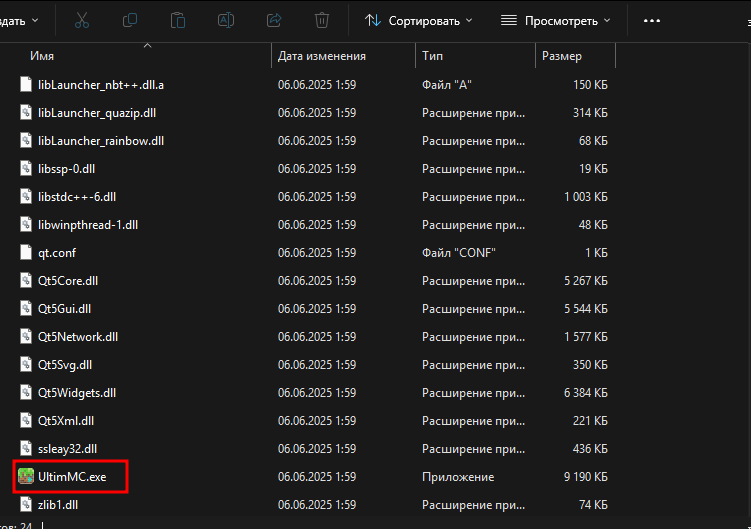Click the Share icon in toolbar
Screen dimensions: 751x529
[274, 20]
